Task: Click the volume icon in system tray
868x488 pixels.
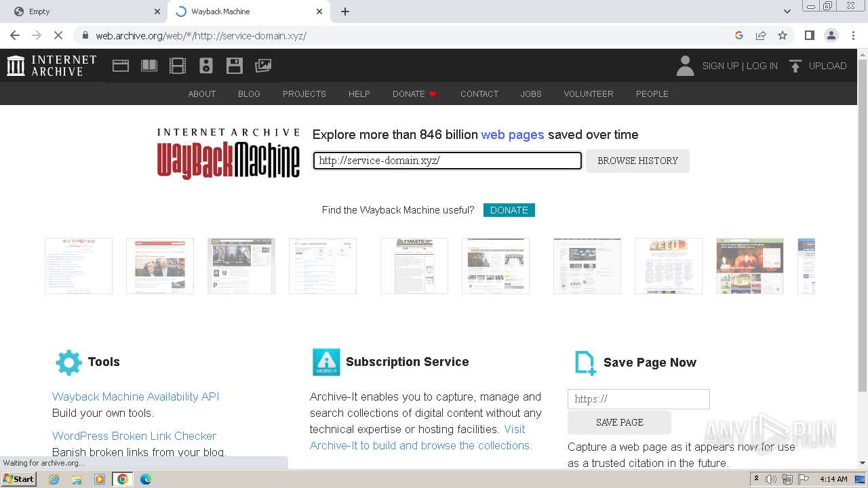Action: (771, 479)
